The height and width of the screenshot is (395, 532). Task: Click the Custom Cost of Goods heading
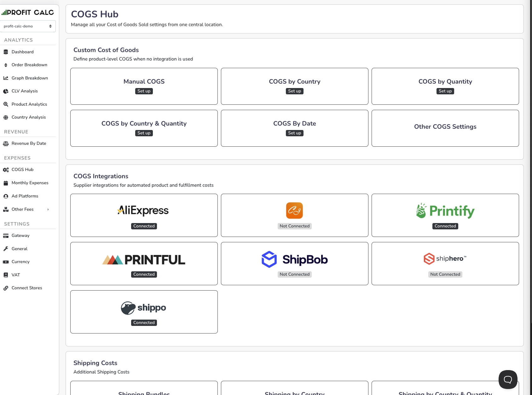[x=106, y=50]
